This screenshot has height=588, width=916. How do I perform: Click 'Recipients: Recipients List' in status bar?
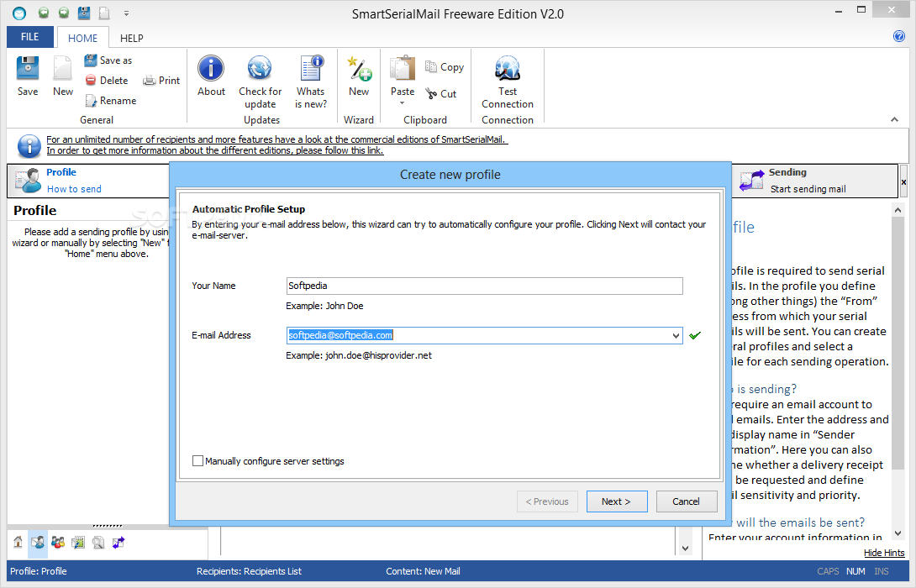click(x=249, y=571)
